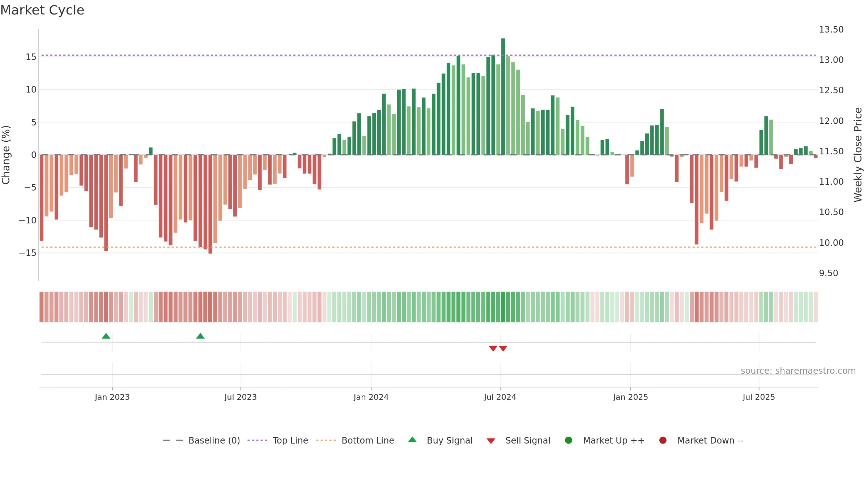Click the Weekly Close Price axis label
This screenshot has height=488, width=868.
858,155
